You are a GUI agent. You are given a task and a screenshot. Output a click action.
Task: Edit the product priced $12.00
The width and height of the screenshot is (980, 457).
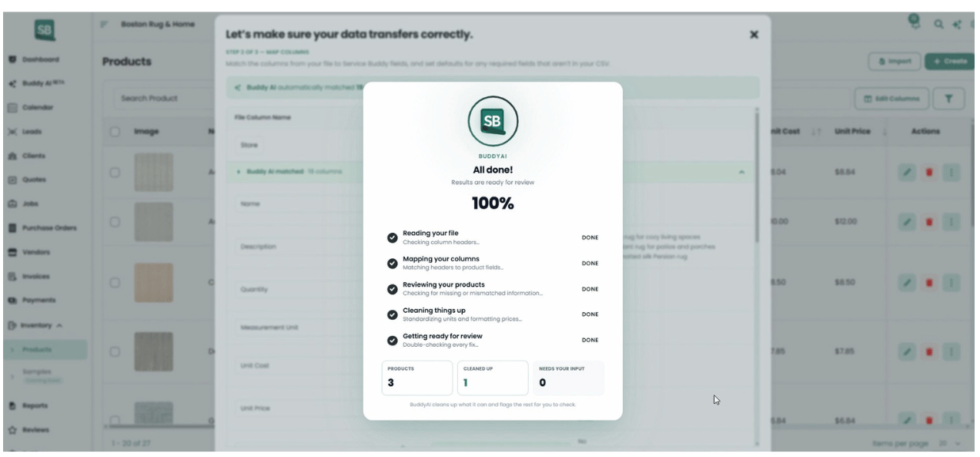pyautogui.click(x=906, y=221)
